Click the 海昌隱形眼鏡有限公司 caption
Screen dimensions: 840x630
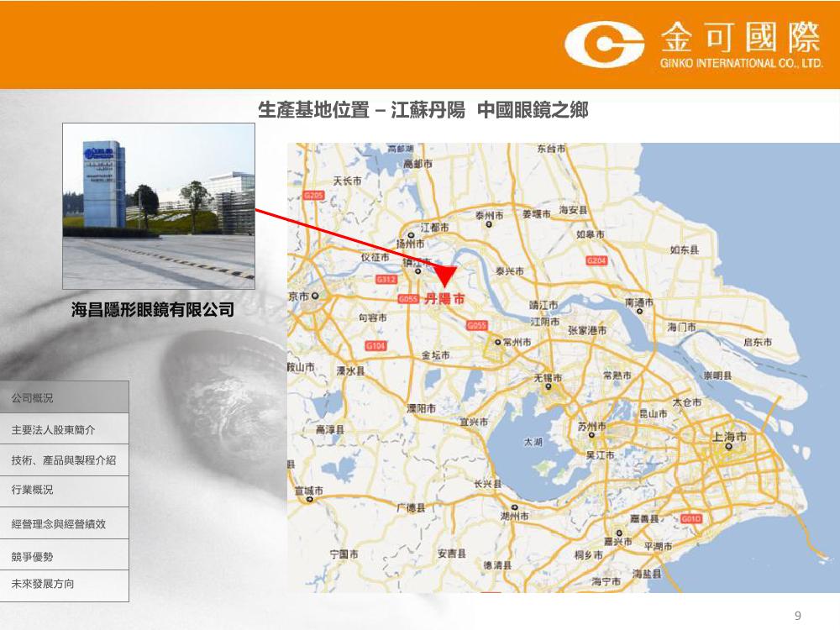pyautogui.click(x=153, y=310)
